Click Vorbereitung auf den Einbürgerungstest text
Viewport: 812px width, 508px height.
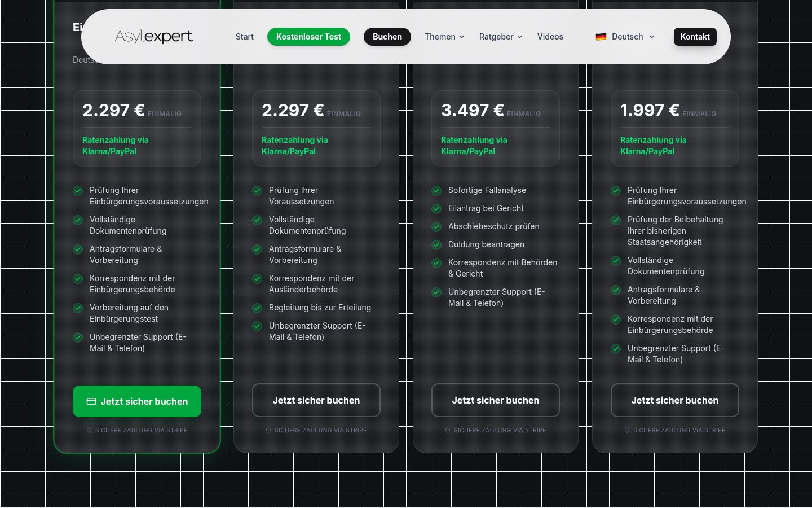[129, 313]
